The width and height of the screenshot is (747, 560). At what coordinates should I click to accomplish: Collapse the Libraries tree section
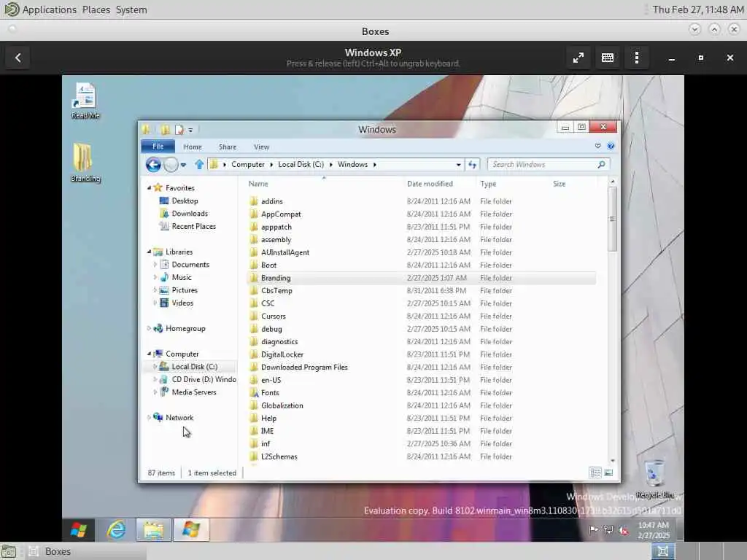tap(149, 252)
